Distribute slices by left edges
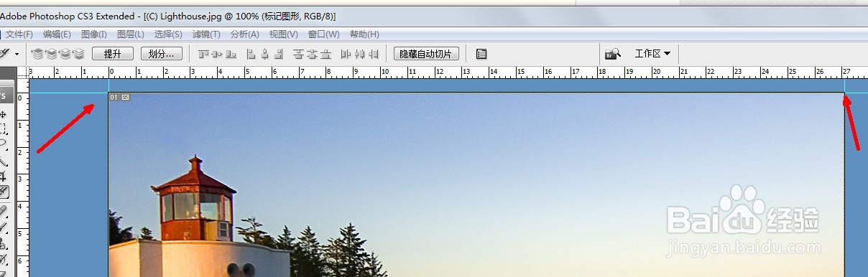 (x=346, y=54)
